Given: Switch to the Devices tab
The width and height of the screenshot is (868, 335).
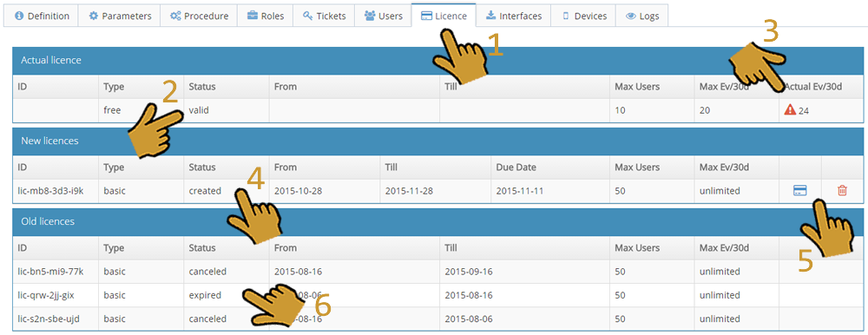Looking at the screenshot, I should (x=583, y=16).
